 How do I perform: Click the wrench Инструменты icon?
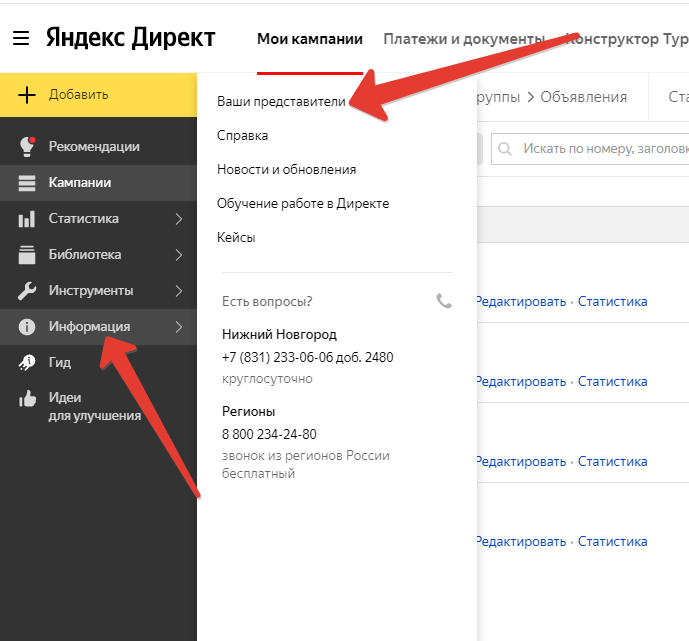27,291
